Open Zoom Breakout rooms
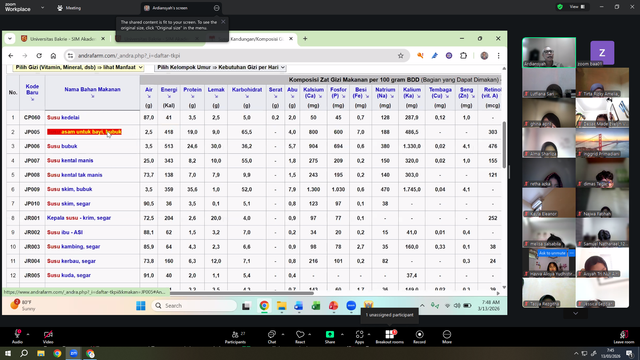 pos(389,336)
